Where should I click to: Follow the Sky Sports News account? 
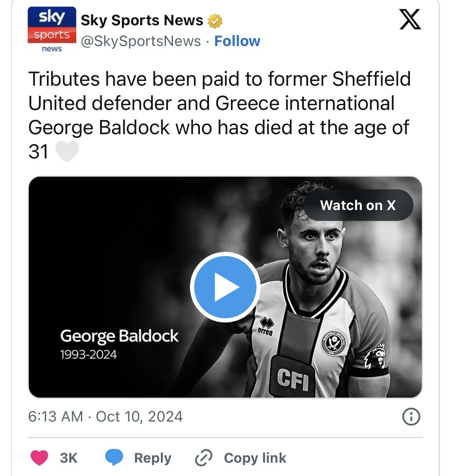(x=237, y=41)
